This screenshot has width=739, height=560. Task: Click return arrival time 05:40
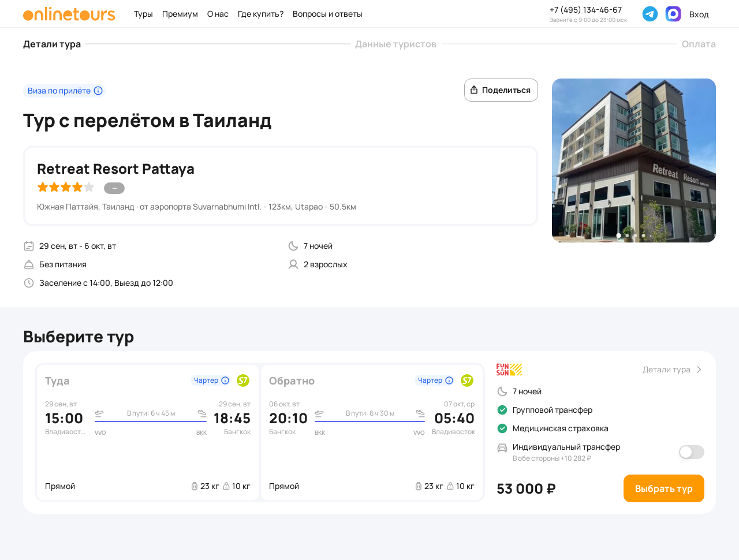[x=454, y=419]
